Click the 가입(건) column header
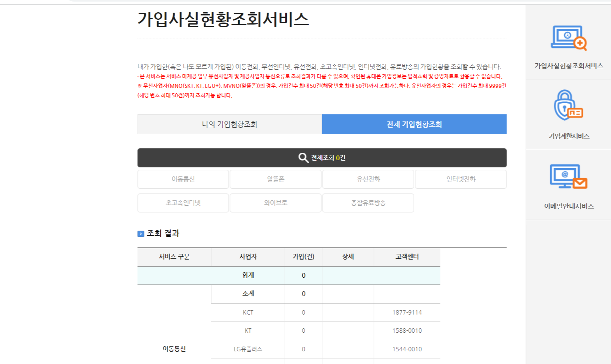Screen dimensions: 611x364 click(x=304, y=257)
